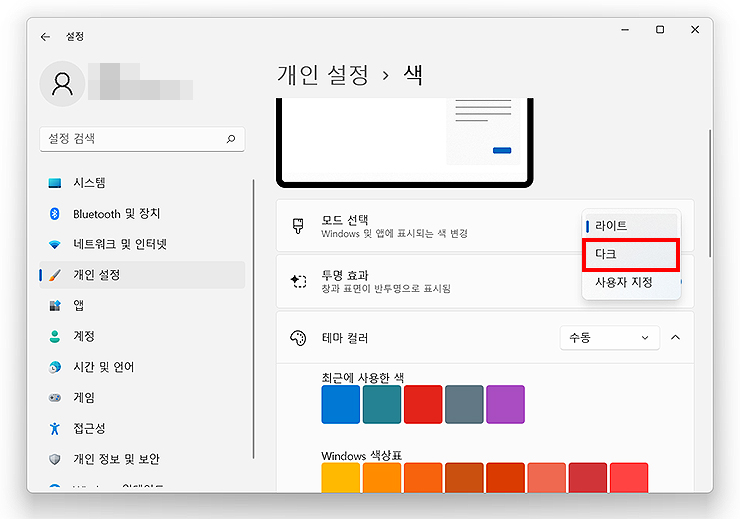Click the 시스템 monitor icon

pos(55,183)
